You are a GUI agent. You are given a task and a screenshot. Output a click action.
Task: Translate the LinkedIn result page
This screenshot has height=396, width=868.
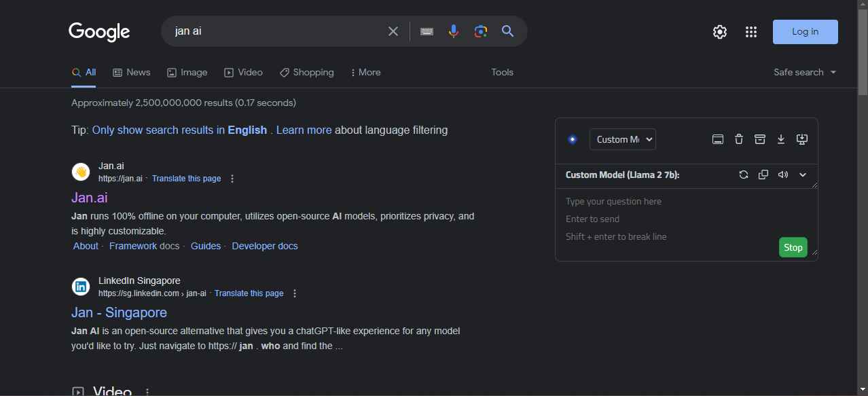(249, 293)
